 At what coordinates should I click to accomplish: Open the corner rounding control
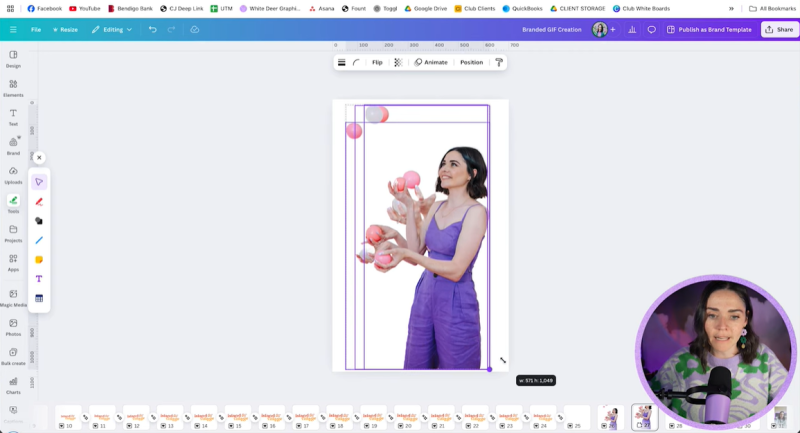point(356,62)
